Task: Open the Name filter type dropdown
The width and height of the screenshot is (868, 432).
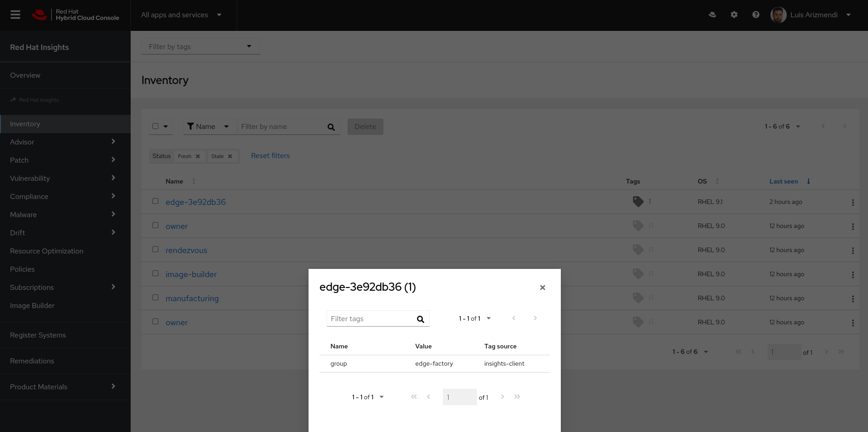Action: [210, 127]
